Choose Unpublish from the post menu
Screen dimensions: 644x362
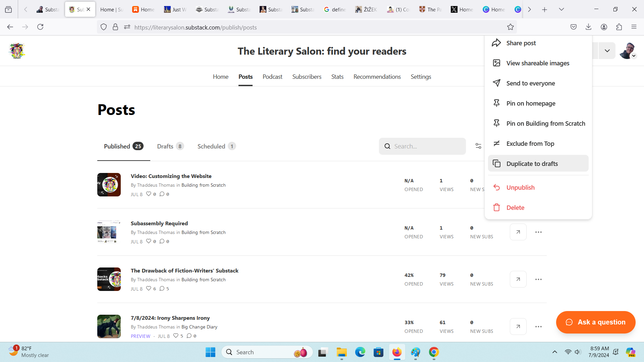tap(520, 187)
